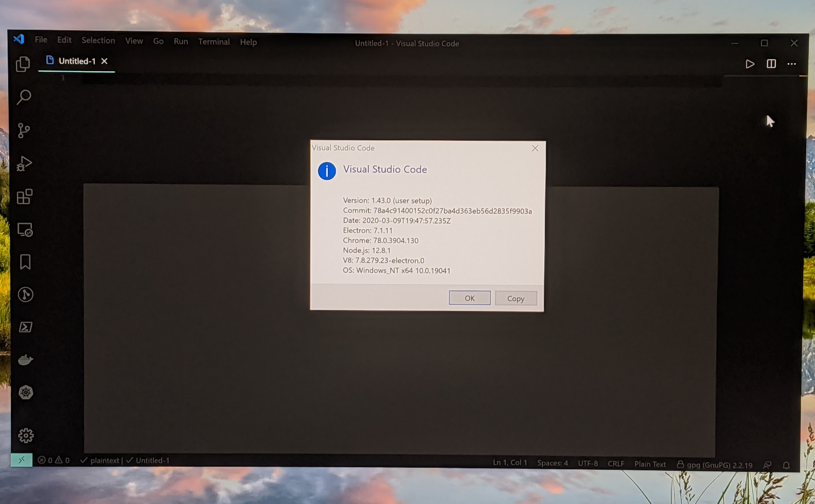Open the PowerShell view icon
This screenshot has height=504, width=815.
(26, 327)
